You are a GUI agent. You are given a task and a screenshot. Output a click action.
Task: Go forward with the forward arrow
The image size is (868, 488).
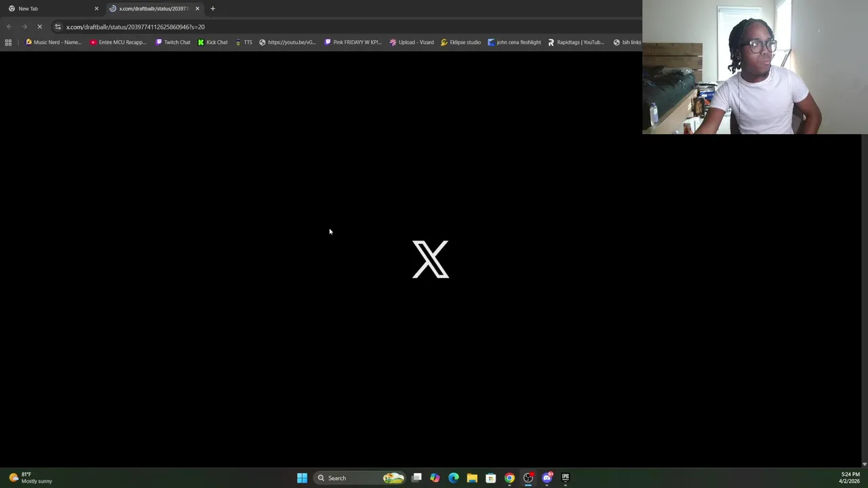click(x=24, y=26)
